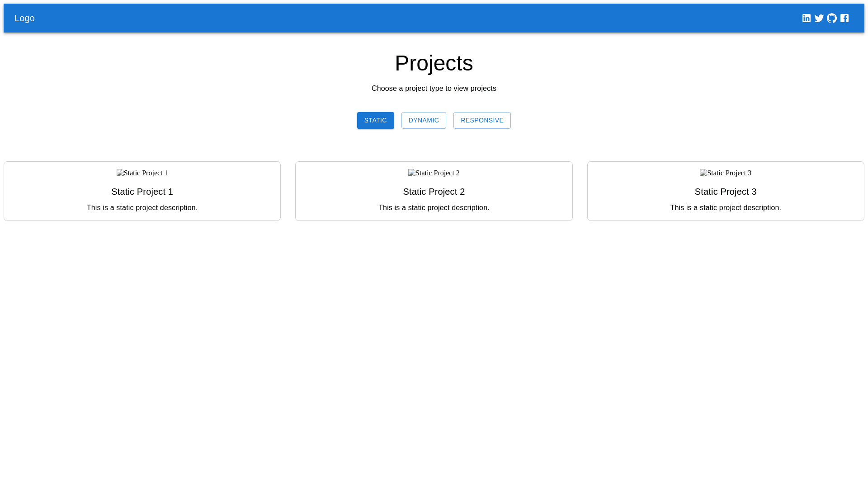Open the Static Project 1 title
Viewport: 868px width, 488px height.
142,192
